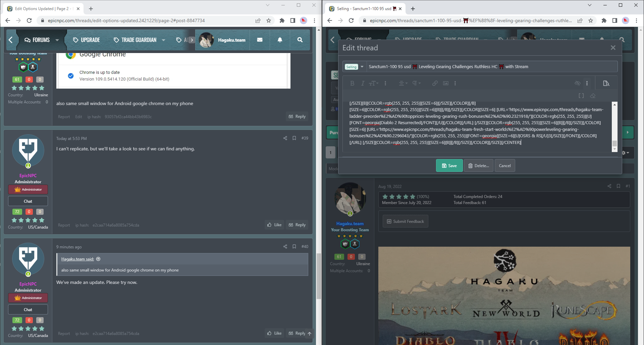Image resolution: width=644 pixels, height=345 pixels.
Task: Click the share icon on post #40
Action: click(x=285, y=246)
